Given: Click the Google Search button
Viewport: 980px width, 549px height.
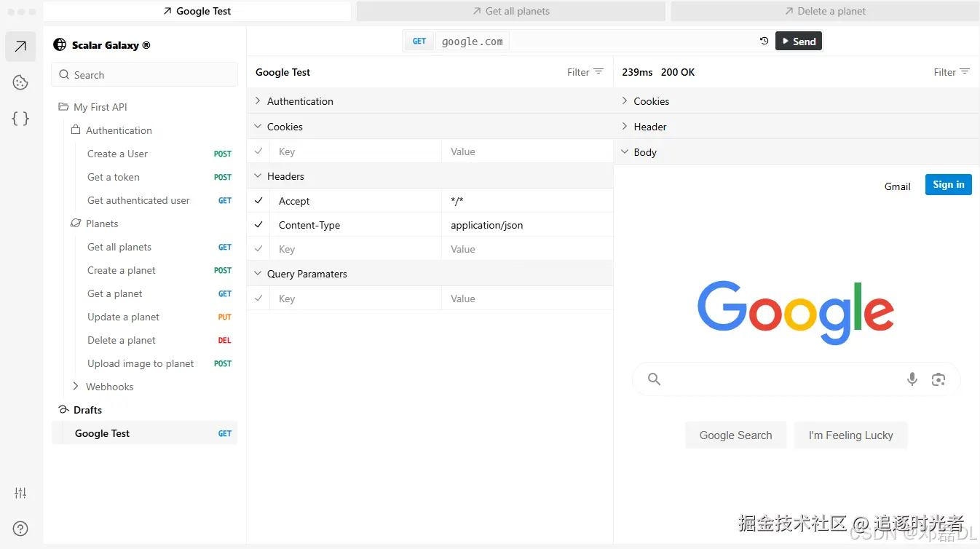Looking at the screenshot, I should point(735,435).
